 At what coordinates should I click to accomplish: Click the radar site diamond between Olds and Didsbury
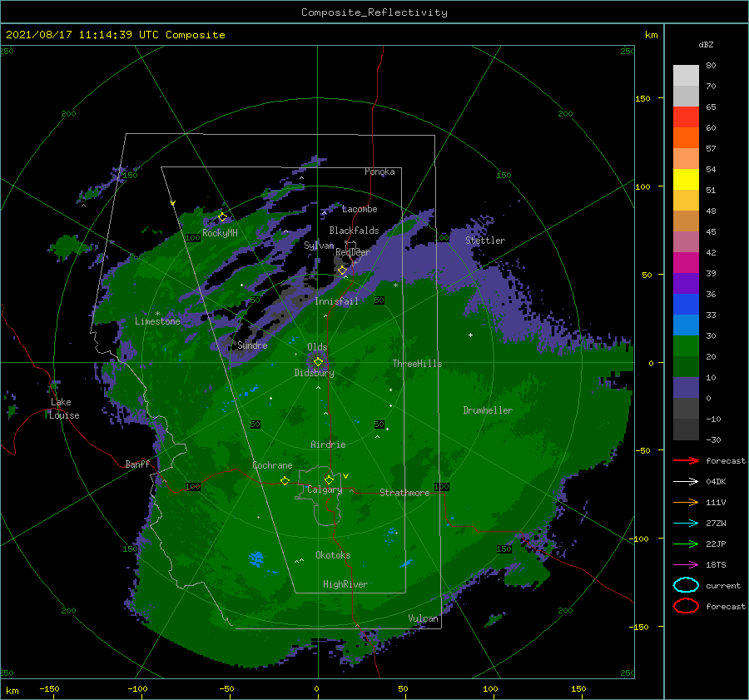[318, 362]
